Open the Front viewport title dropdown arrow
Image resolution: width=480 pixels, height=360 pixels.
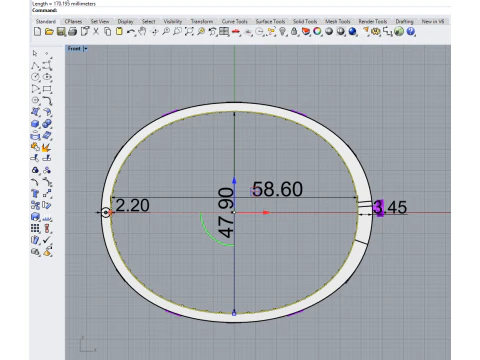[85, 49]
